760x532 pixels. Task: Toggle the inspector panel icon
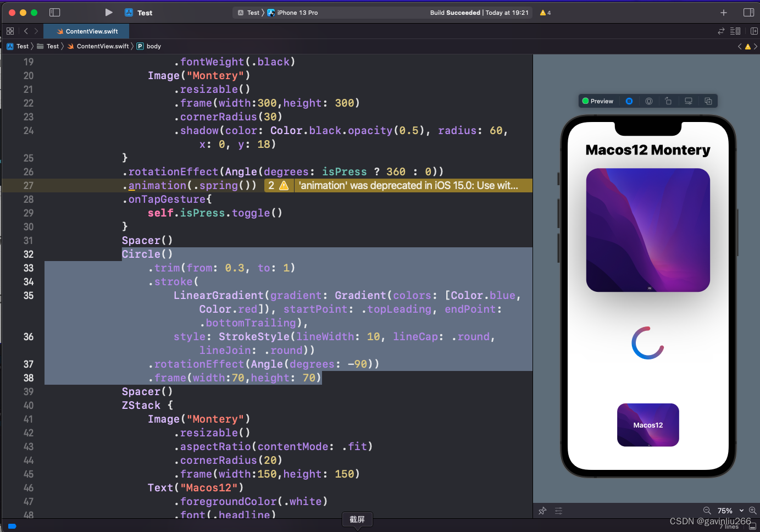tap(748, 12)
